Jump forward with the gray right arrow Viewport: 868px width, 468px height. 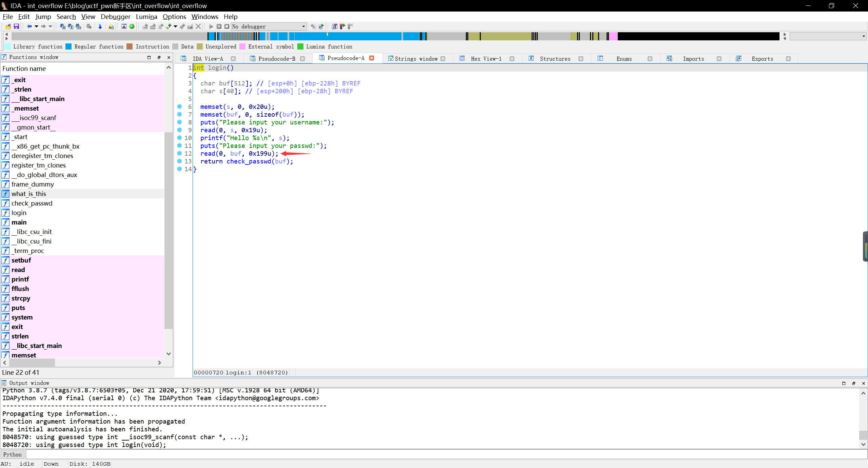click(43, 26)
